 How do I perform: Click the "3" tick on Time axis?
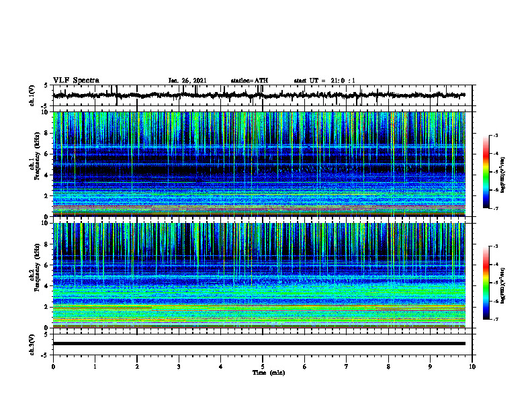[179, 367]
